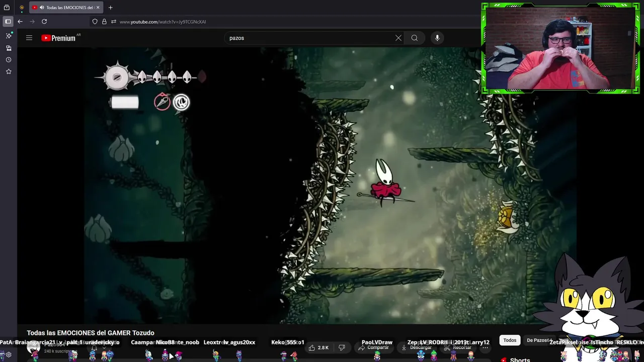Clear the YouTube search text
The image size is (644, 362).
398,38
